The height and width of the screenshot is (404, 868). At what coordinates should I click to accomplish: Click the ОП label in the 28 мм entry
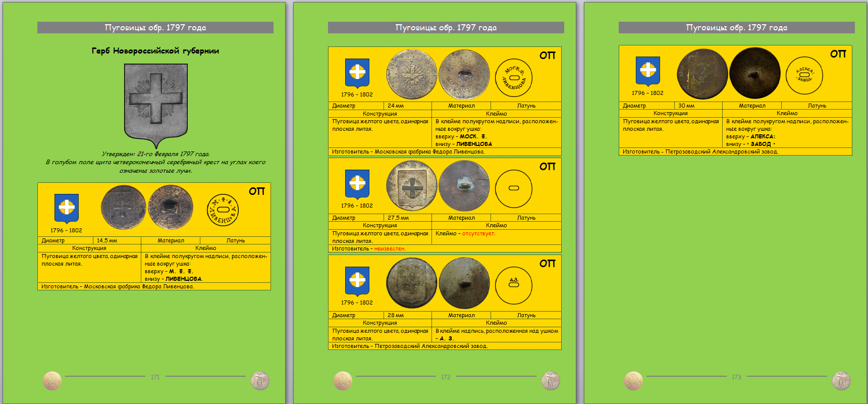click(547, 264)
